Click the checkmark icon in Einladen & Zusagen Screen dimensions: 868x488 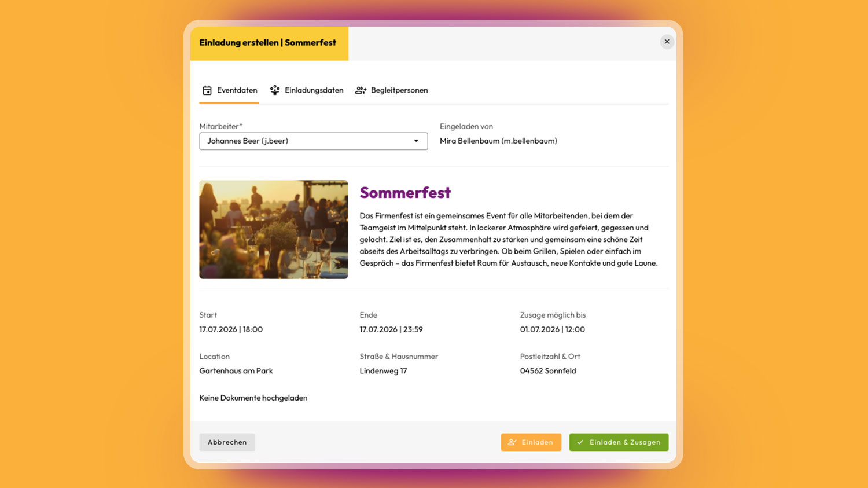(580, 442)
